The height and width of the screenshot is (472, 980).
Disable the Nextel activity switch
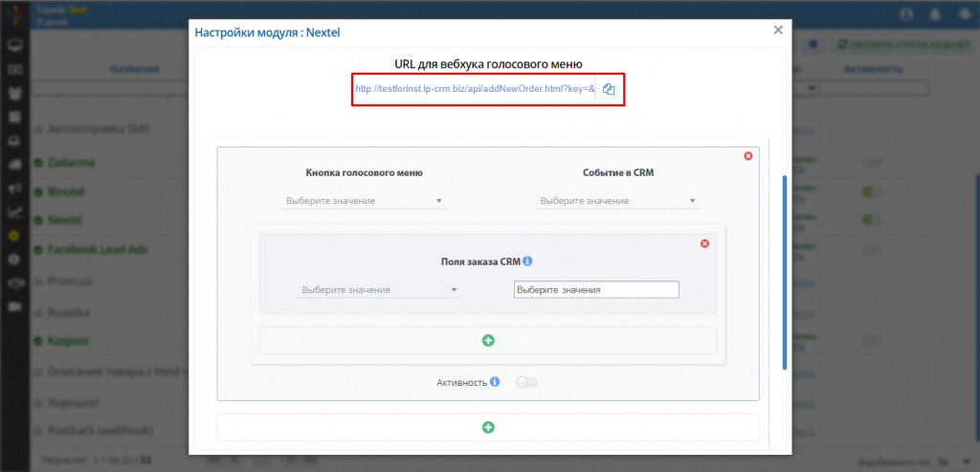pos(871,220)
